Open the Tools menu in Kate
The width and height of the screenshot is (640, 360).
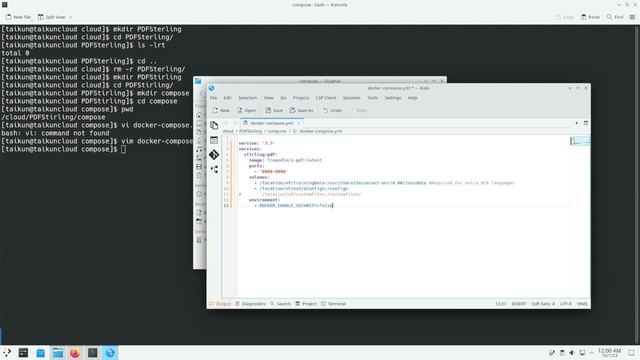(372, 98)
